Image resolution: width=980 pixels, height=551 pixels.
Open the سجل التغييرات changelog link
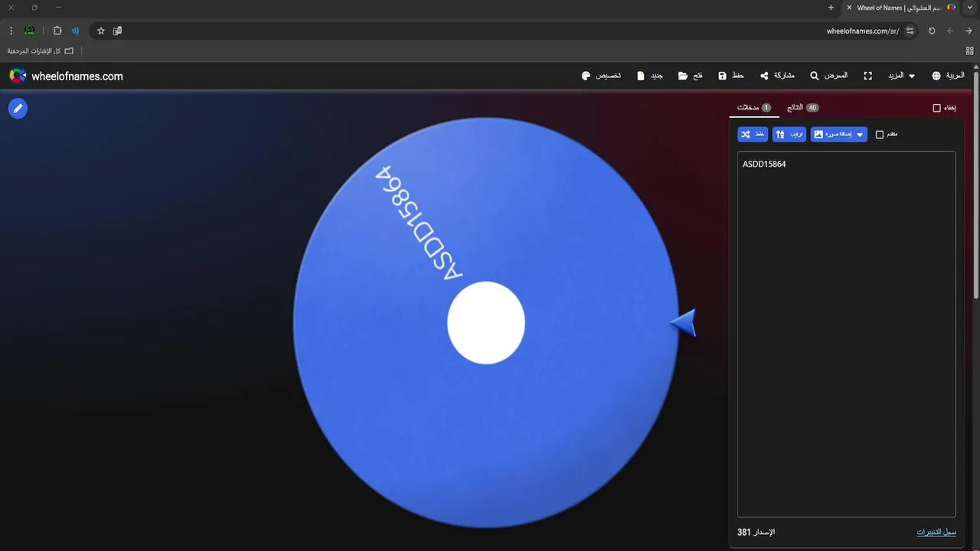pos(936,532)
